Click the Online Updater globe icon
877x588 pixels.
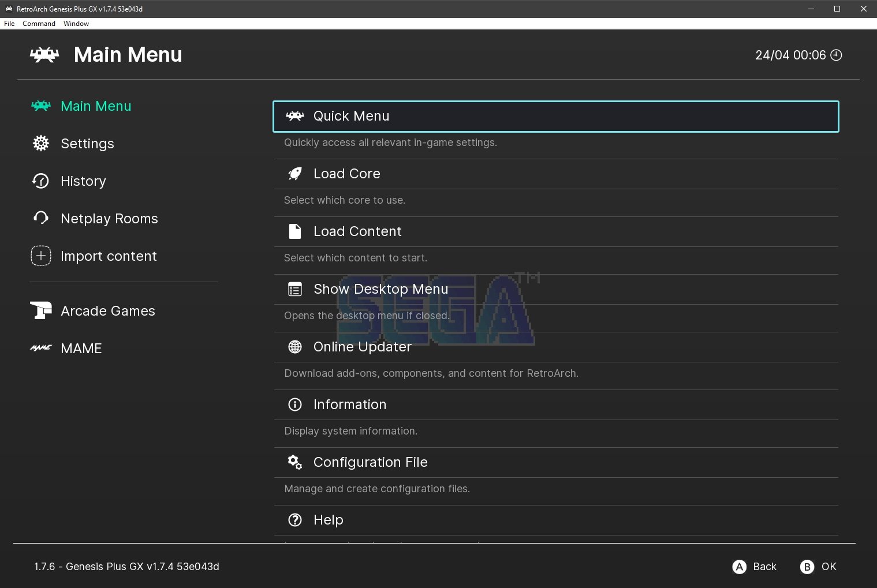pos(295,347)
